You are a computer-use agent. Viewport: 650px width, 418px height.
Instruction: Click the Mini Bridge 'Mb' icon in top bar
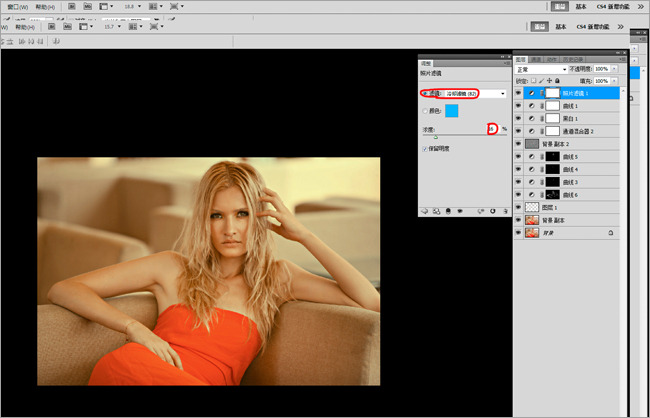click(x=87, y=6)
